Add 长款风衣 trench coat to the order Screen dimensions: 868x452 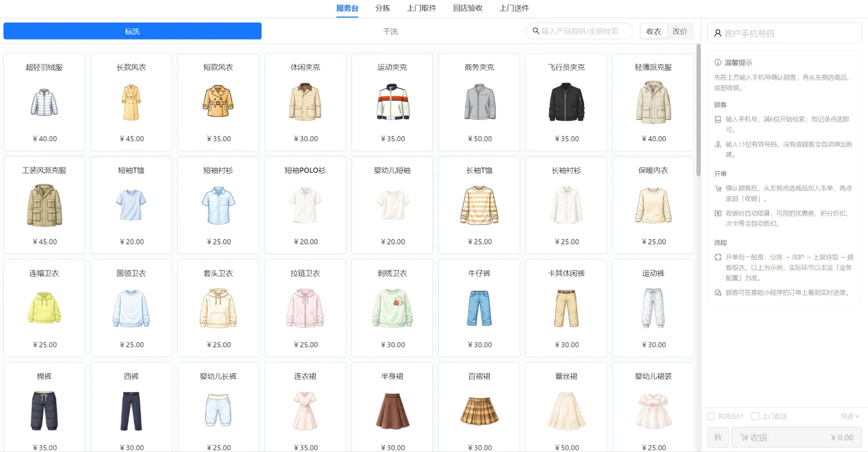131,102
